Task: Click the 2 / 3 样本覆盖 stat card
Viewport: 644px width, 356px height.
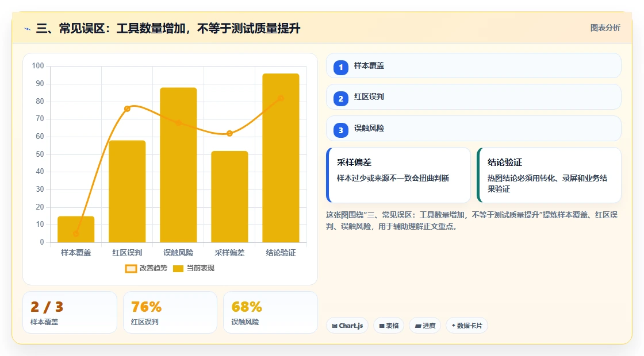Action: [70, 312]
